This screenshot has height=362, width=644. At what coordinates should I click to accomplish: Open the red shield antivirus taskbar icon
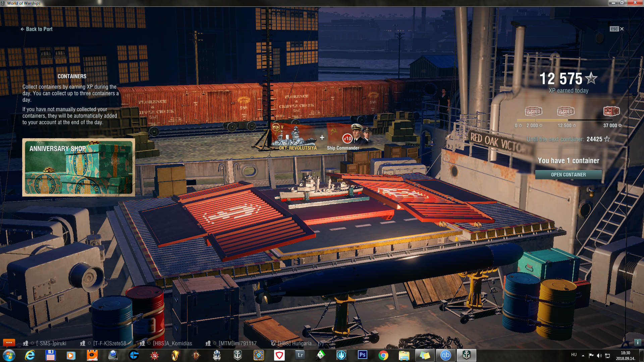pyautogui.click(x=279, y=355)
